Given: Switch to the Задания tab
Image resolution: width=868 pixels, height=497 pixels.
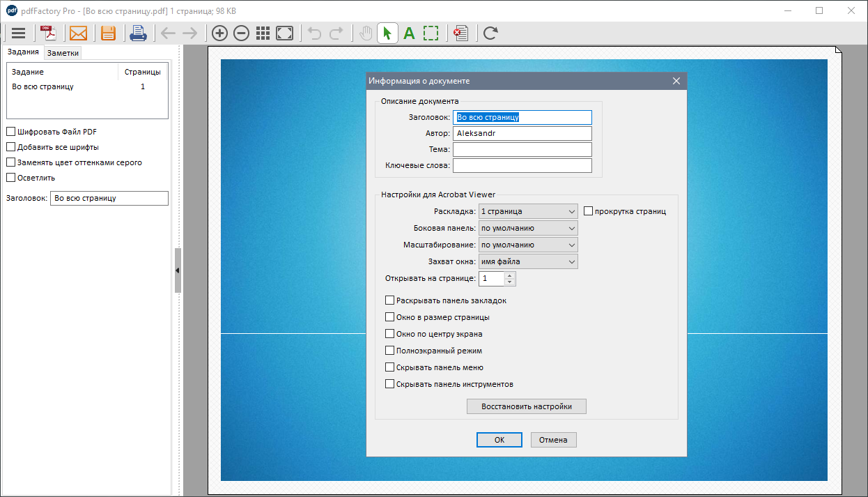Looking at the screenshot, I should tap(24, 52).
